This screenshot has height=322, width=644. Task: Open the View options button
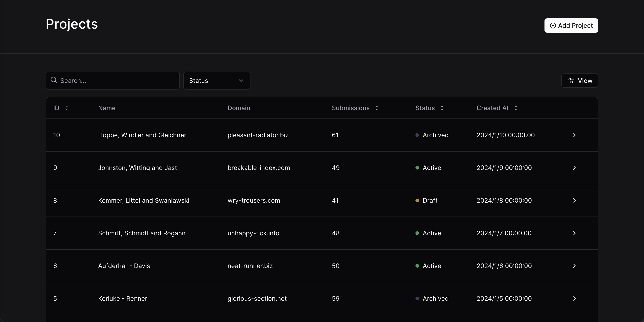[x=580, y=81]
